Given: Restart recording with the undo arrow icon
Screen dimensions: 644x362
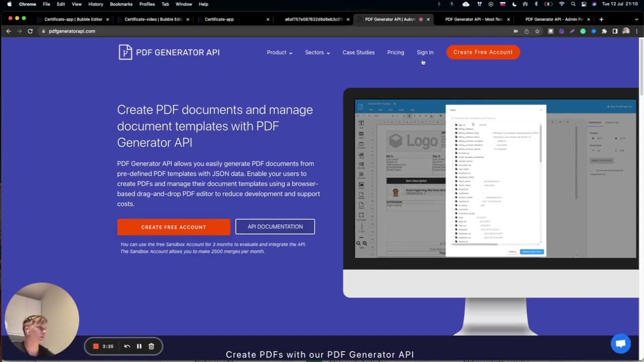Looking at the screenshot, I should click(x=127, y=346).
